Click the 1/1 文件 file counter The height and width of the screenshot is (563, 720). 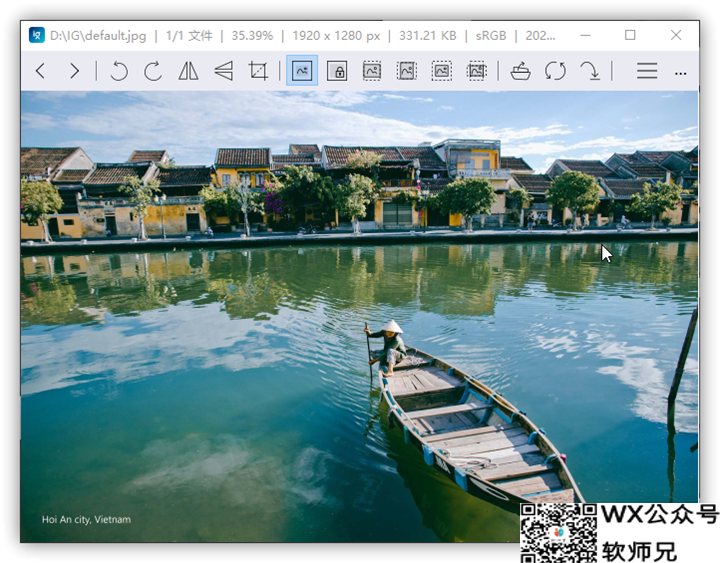pyautogui.click(x=189, y=36)
